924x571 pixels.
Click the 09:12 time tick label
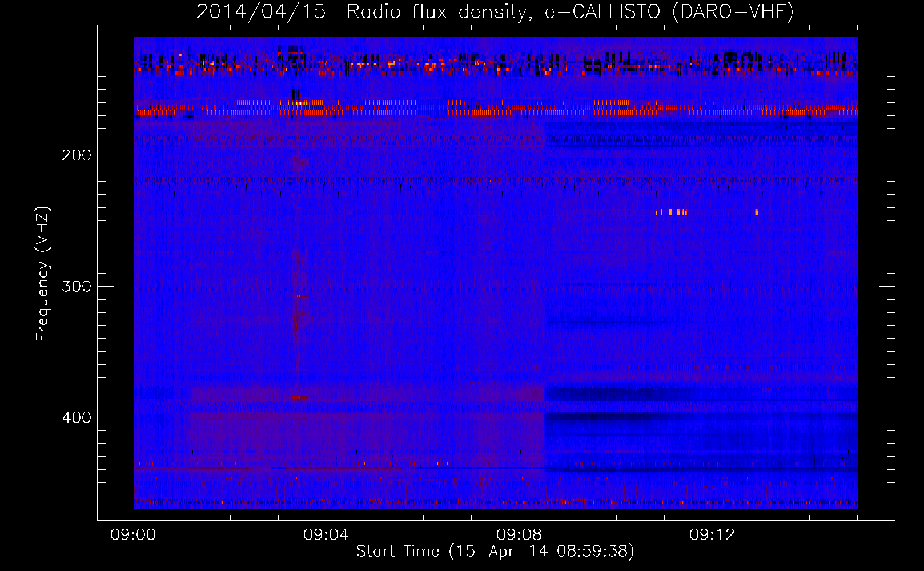coord(712,535)
